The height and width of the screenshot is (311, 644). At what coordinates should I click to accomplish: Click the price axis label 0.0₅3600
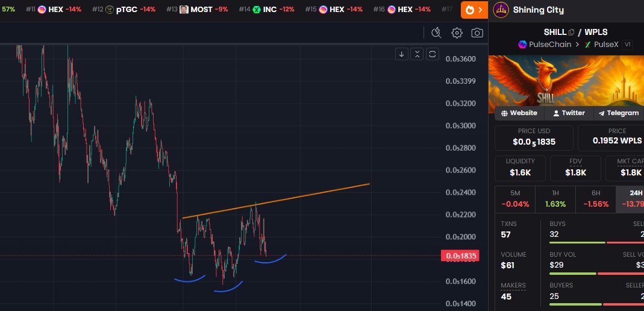pos(461,58)
